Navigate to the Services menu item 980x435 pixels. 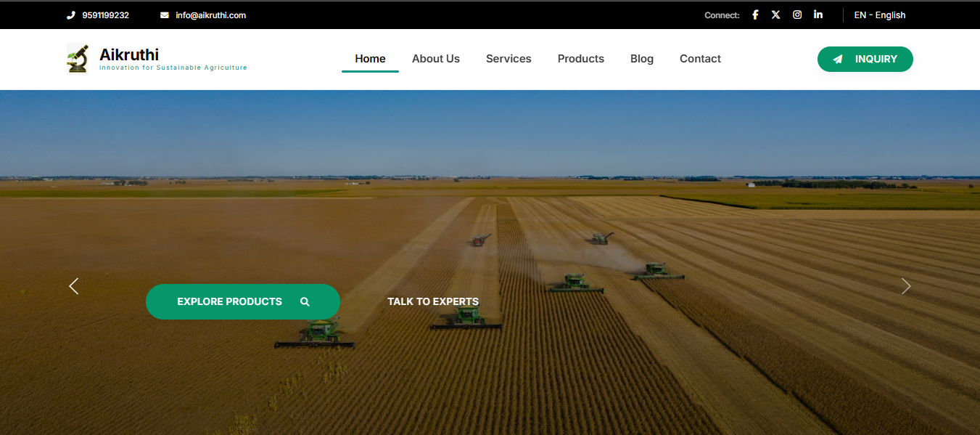pos(508,59)
